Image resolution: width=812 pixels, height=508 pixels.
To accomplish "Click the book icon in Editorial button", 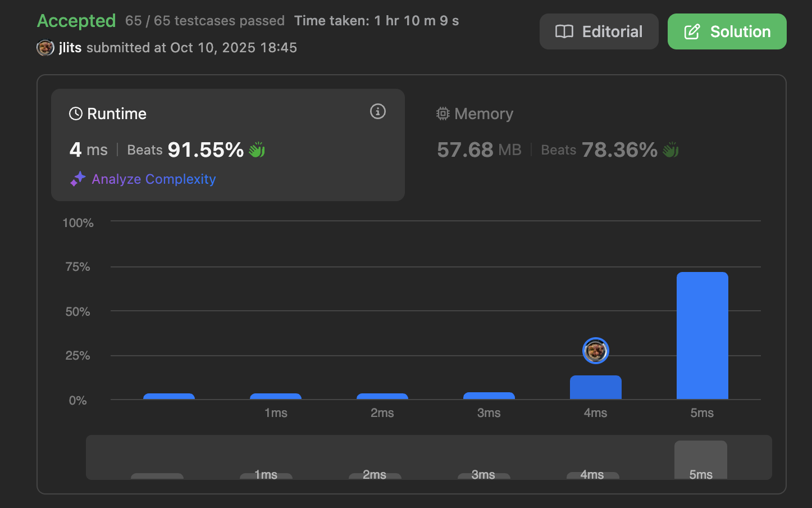I will (x=564, y=31).
